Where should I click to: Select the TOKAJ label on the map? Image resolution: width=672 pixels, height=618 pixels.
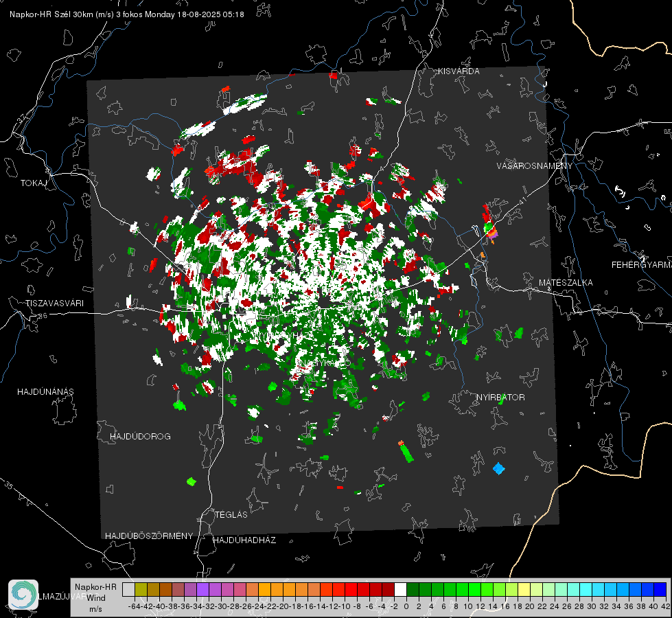34,183
